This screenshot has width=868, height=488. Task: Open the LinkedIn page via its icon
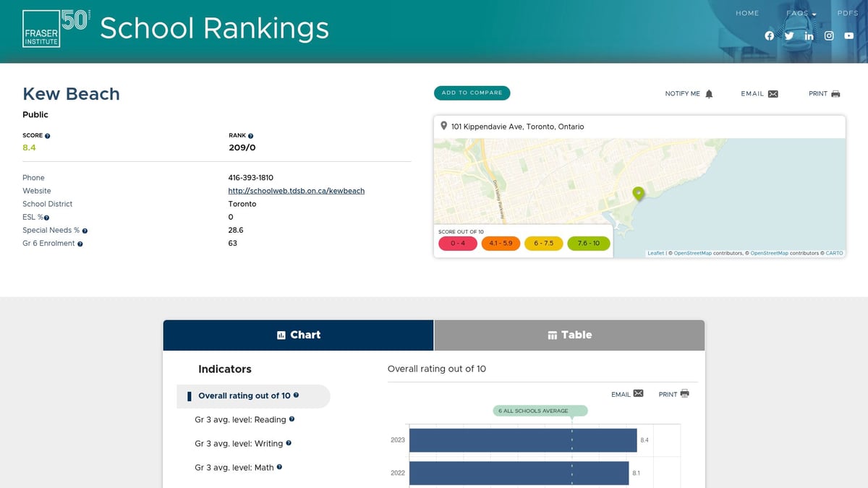809,35
